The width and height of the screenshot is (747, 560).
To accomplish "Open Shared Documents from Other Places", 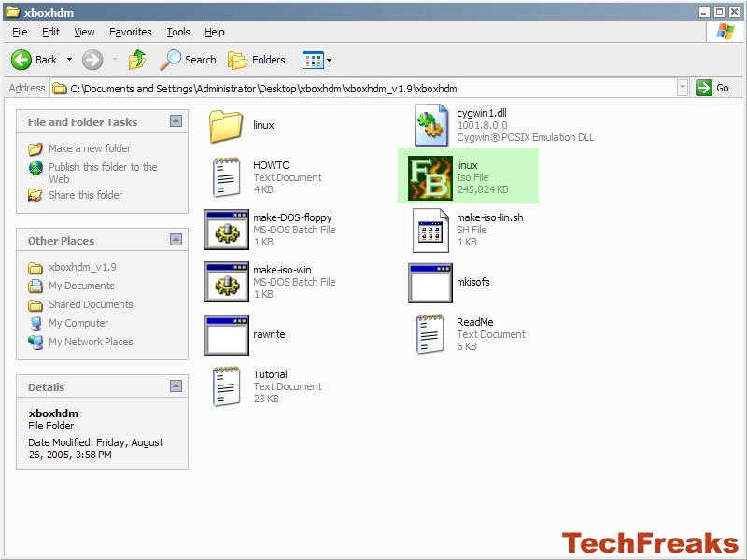I will click(x=91, y=304).
